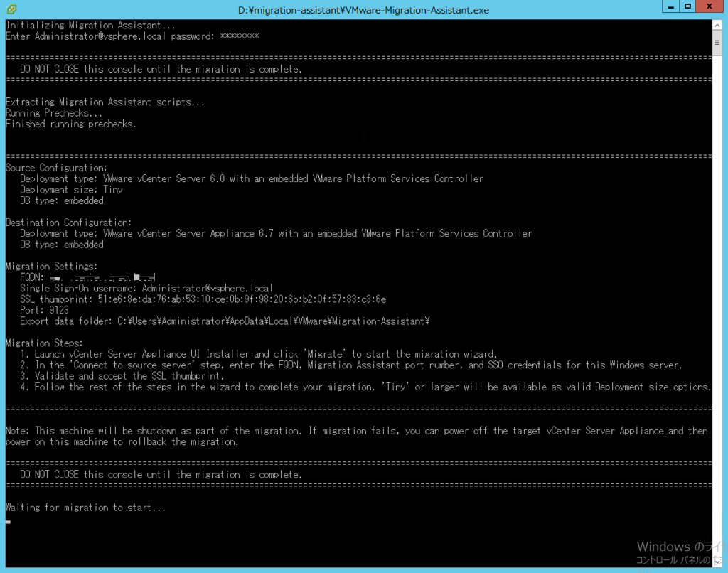
Task: Click step 1 Launch vCenter Server Appliance UI Installer
Action: coord(258,354)
